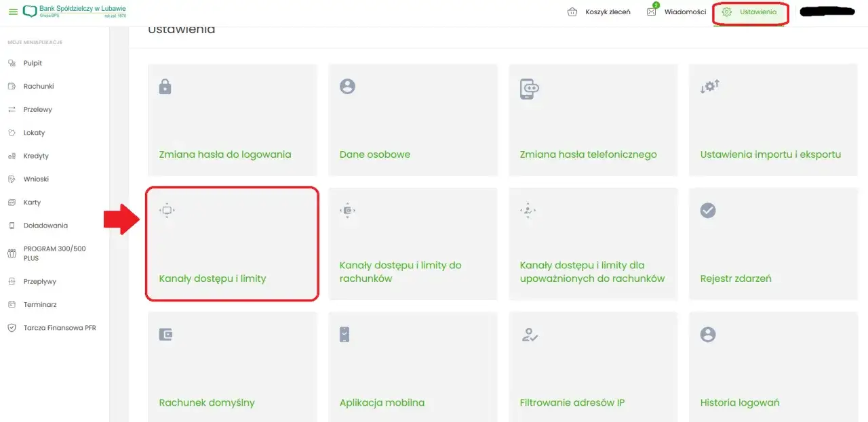The height and width of the screenshot is (422, 868).
Task: Click the person icon in Dane osobowe
Action: (347, 87)
